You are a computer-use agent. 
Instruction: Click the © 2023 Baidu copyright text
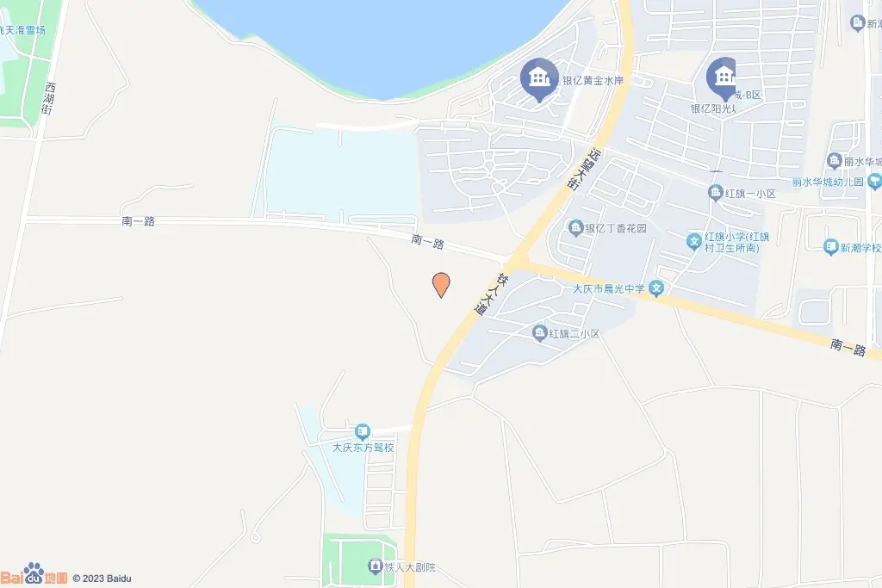102,579
